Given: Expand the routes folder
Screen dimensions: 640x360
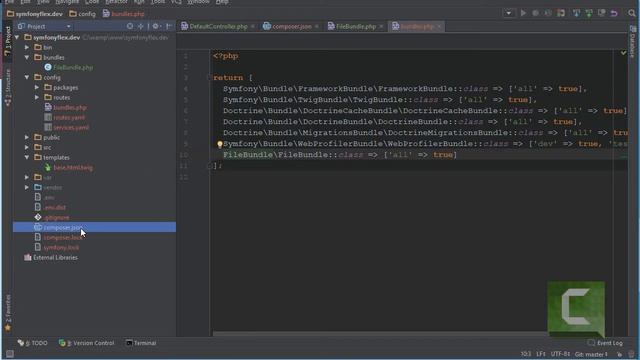Looking at the screenshot, I should [x=37, y=97].
